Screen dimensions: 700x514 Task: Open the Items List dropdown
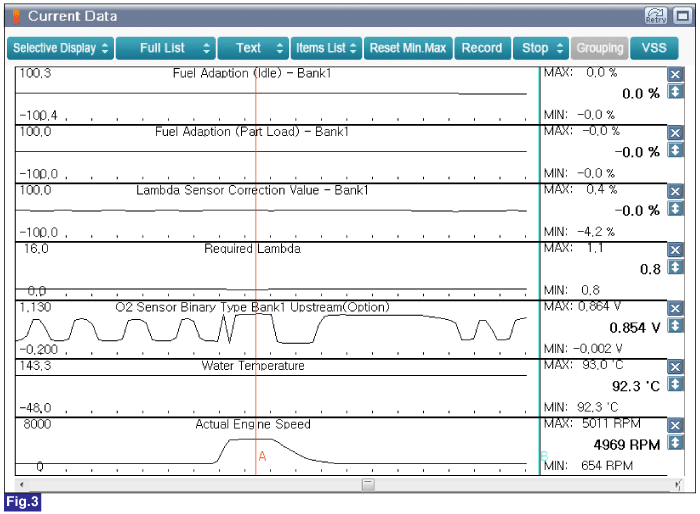coord(326,48)
